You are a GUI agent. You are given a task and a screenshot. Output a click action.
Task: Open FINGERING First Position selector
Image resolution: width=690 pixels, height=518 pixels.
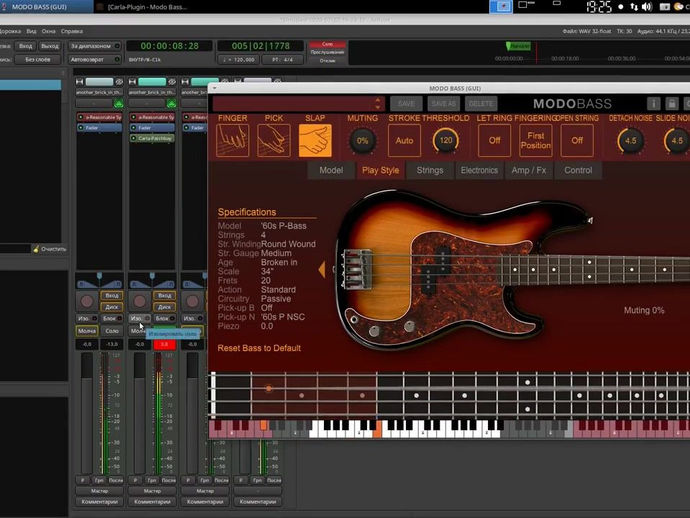pos(536,140)
